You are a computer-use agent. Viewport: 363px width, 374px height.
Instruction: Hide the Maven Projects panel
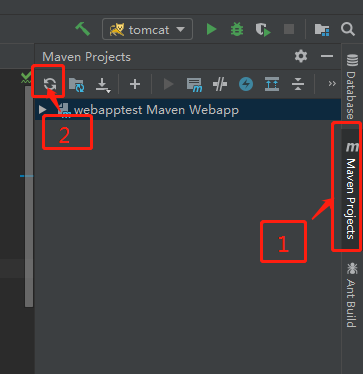(327, 56)
